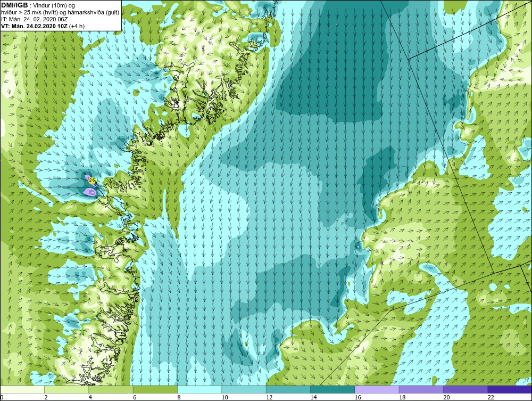Screen dimensions: 532x401
Task: Select the 16–18 m/s lavender swatch
Action: (377, 389)
